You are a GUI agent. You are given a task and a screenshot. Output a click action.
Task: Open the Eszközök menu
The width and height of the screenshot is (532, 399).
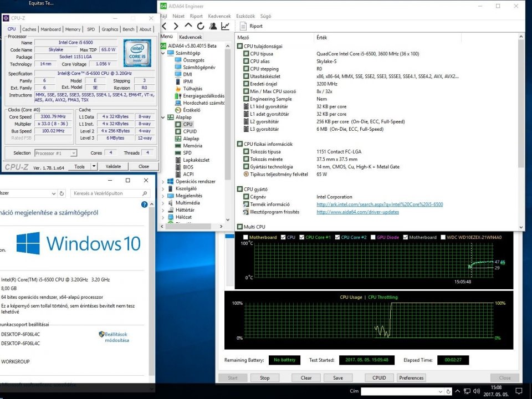tap(245, 16)
